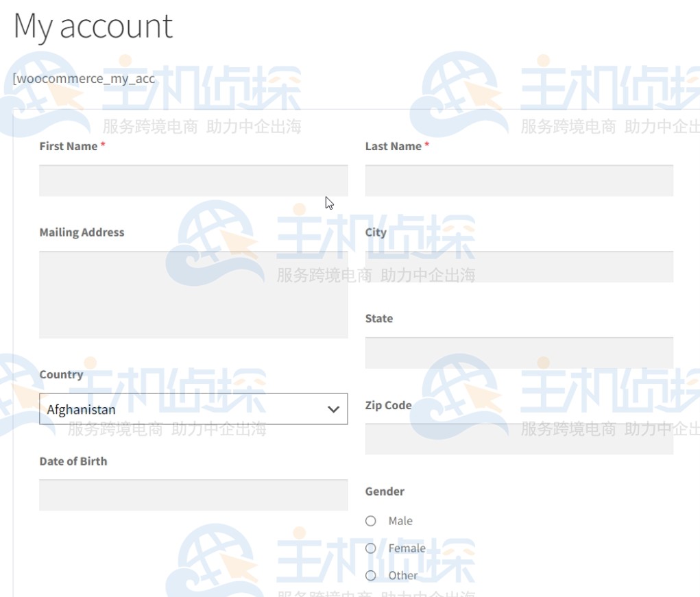Image resolution: width=700 pixels, height=597 pixels.
Task: Choose the Female gender radio button
Action: (x=371, y=548)
